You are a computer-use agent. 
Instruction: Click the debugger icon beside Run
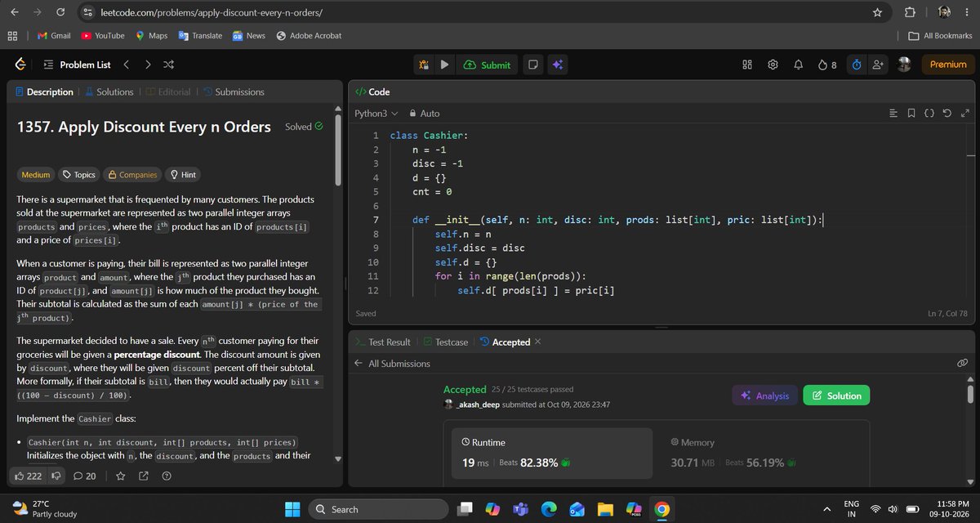pyautogui.click(x=423, y=65)
